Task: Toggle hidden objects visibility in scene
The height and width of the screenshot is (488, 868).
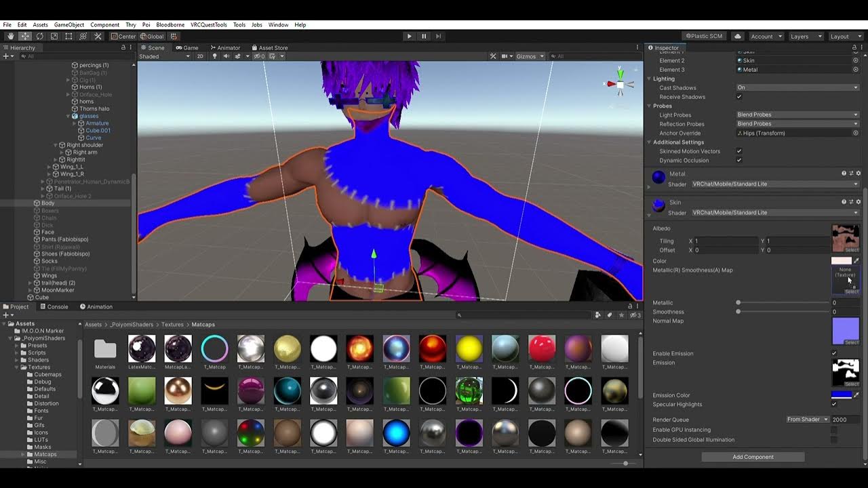Action: click(260, 56)
